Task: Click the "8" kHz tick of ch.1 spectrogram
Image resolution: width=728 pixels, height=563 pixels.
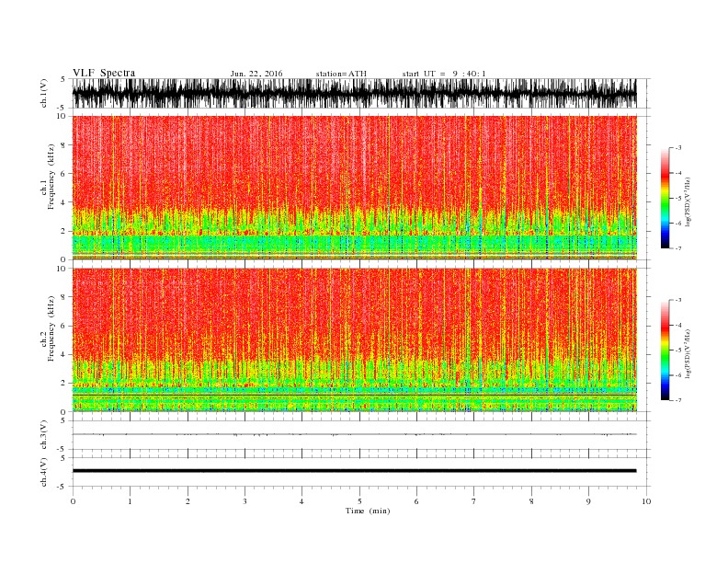Action: (63, 145)
